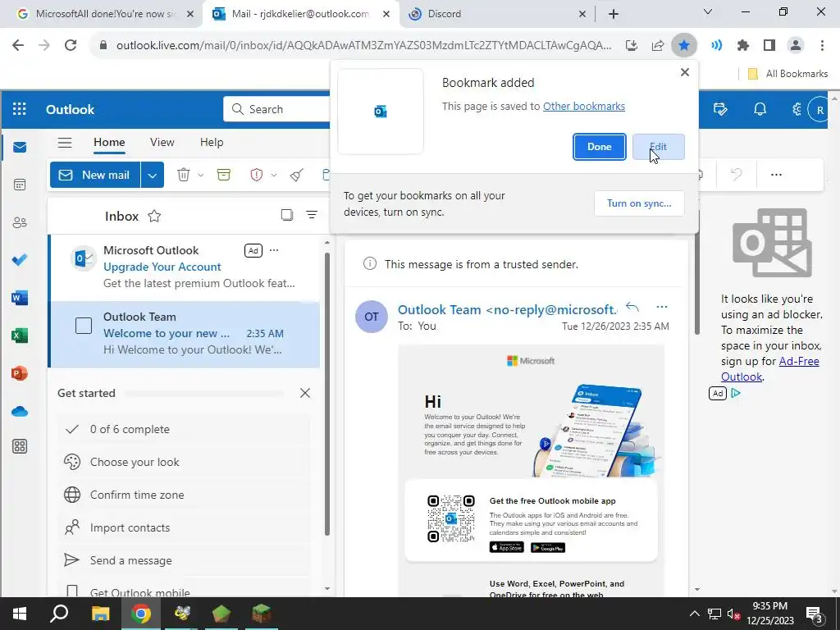840x630 pixels.
Task: Click the Chrome address bar URL
Action: 363,45
